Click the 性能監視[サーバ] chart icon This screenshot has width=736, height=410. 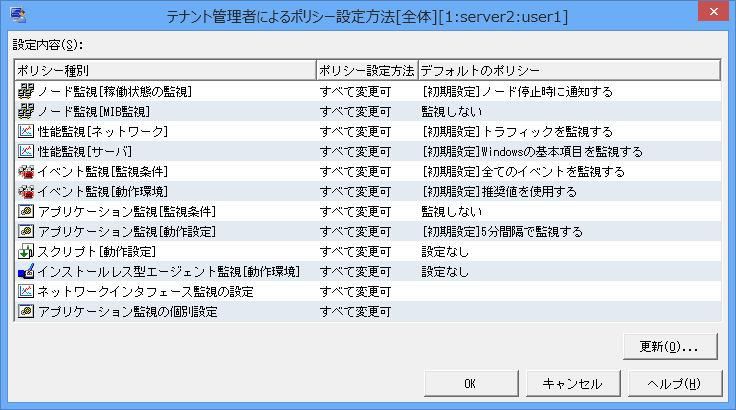[26, 151]
